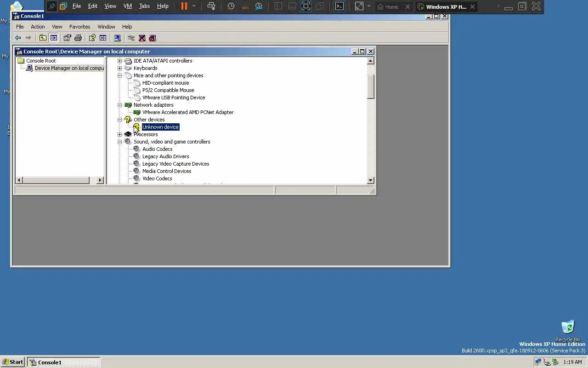Image resolution: width=588 pixels, height=368 pixels.
Task: Select PS/2 Compatible Mouse
Action: click(x=168, y=90)
